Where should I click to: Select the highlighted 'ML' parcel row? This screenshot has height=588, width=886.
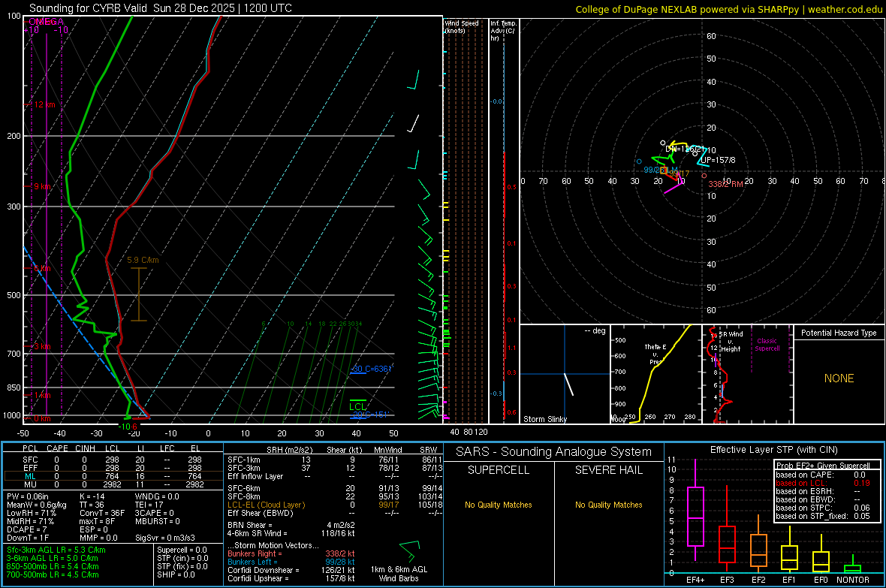pyautogui.click(x=113, y=476)
